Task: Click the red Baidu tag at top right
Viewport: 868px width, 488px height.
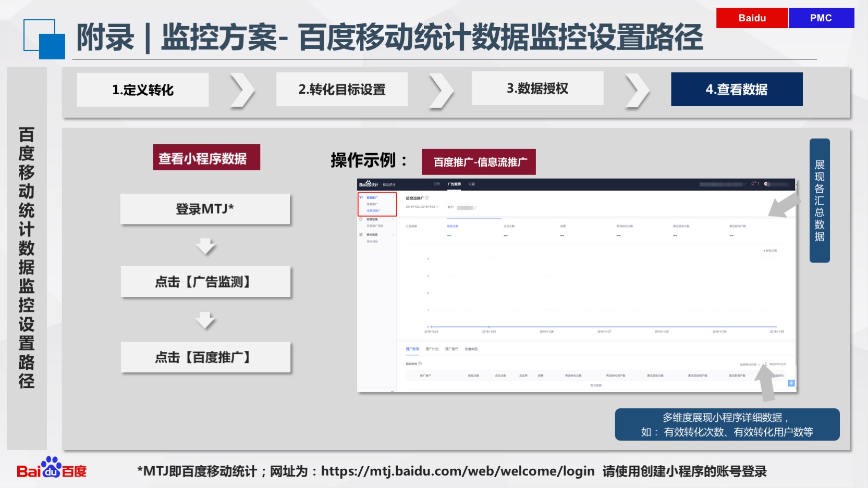Action: pos(752,18)
